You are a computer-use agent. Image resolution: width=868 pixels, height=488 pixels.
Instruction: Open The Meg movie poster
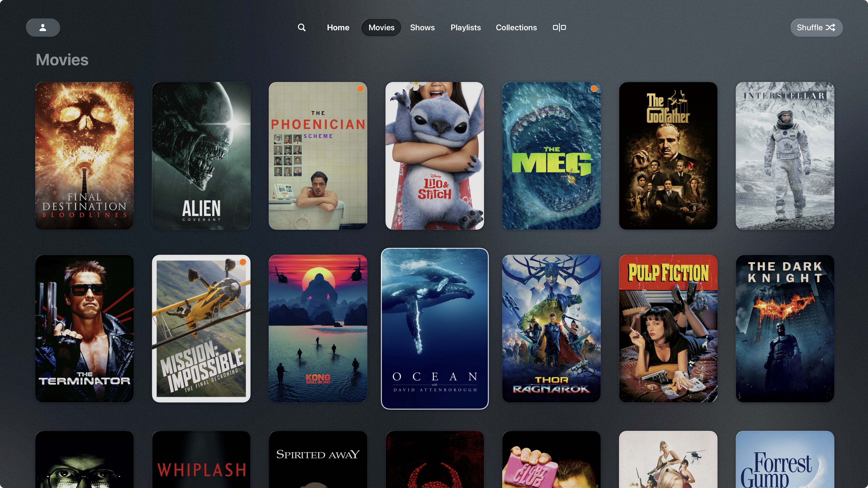[x=551, y=156]
